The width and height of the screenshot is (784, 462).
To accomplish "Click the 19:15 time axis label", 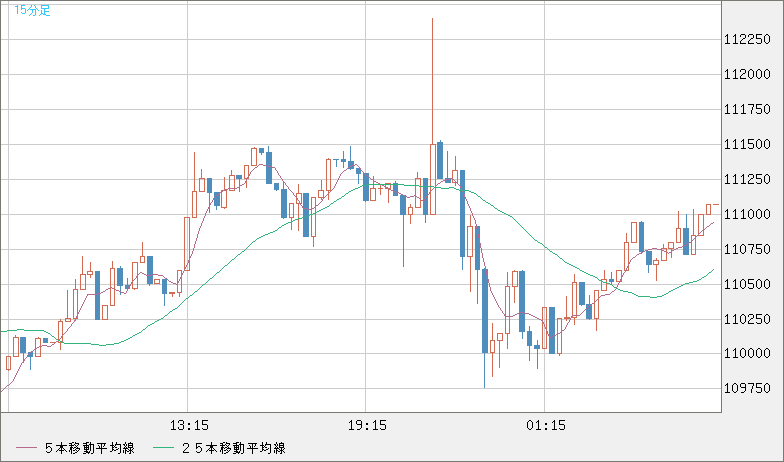I will tap(367, 425).
